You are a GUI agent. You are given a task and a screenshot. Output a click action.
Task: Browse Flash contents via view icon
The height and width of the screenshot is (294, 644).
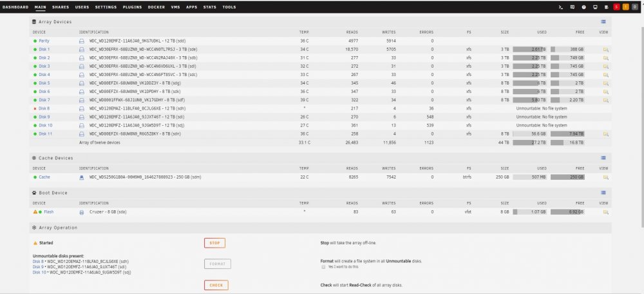(x=605, y=212)
